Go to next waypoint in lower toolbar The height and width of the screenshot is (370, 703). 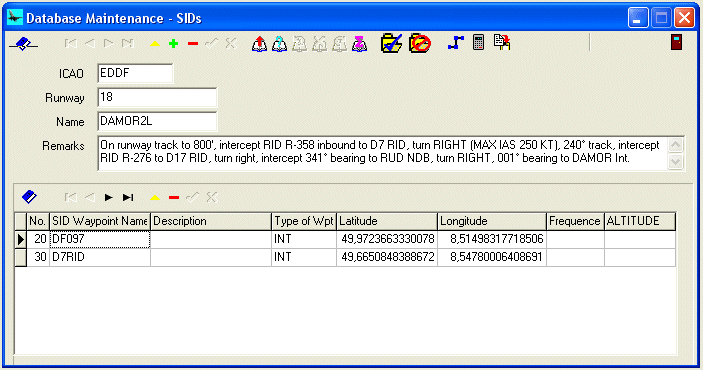(108, 197)
